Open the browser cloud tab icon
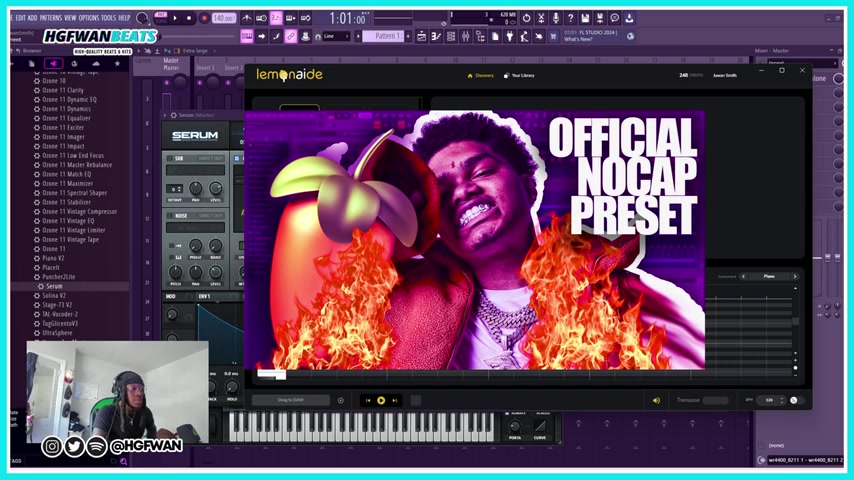Screen dimensions: 854x480 96,64
